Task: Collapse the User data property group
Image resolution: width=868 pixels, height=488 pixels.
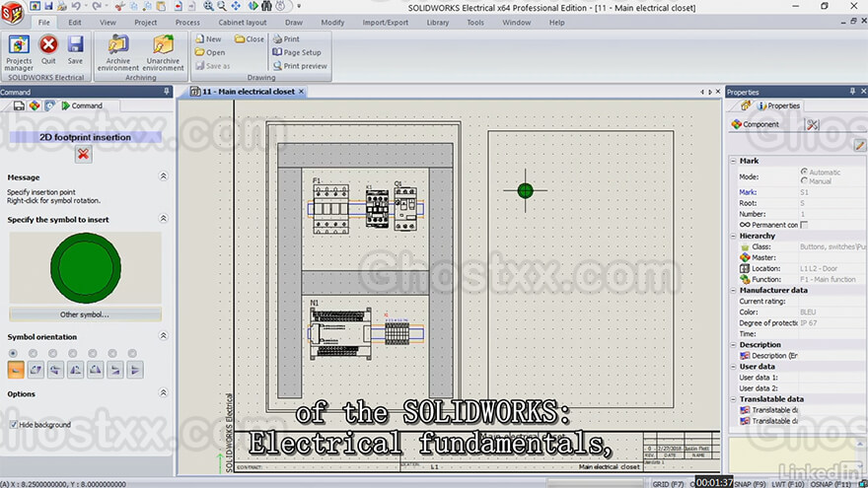Action: click(x=734, y=367)
